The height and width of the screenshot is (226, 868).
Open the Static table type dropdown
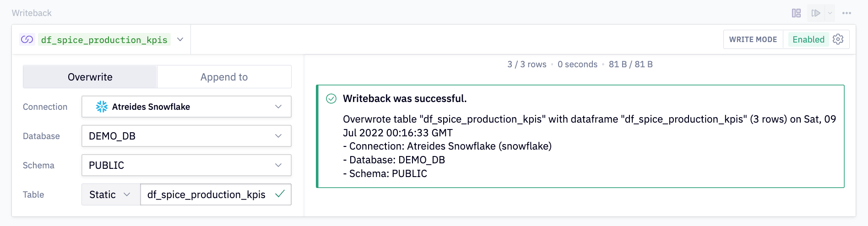[110, 194]
